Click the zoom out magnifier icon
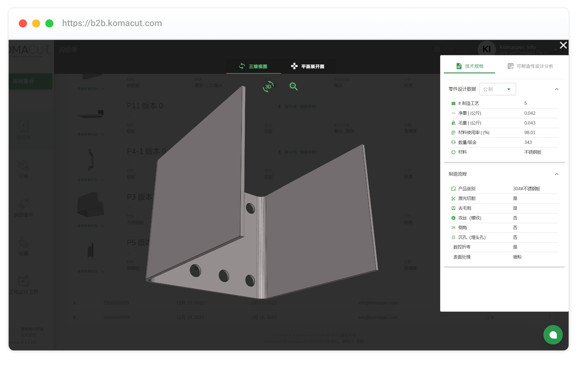Viewport: 588px width, 368px height. coord(293,86)
